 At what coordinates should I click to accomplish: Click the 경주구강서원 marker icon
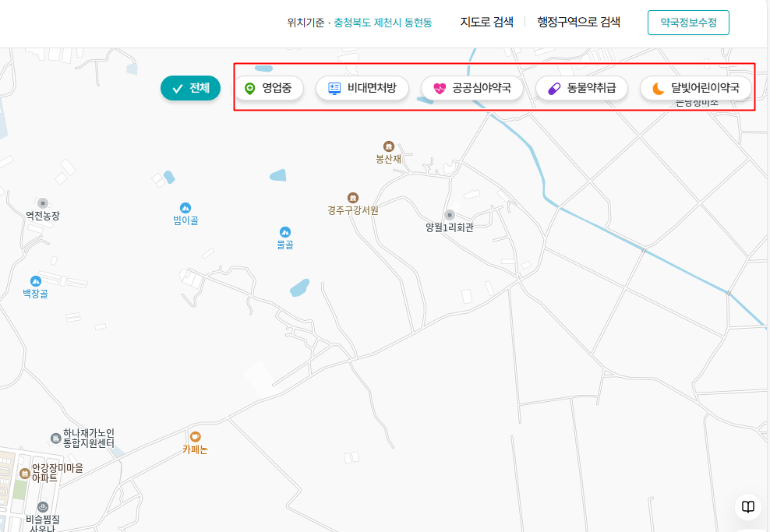click(x=351, y=199)
